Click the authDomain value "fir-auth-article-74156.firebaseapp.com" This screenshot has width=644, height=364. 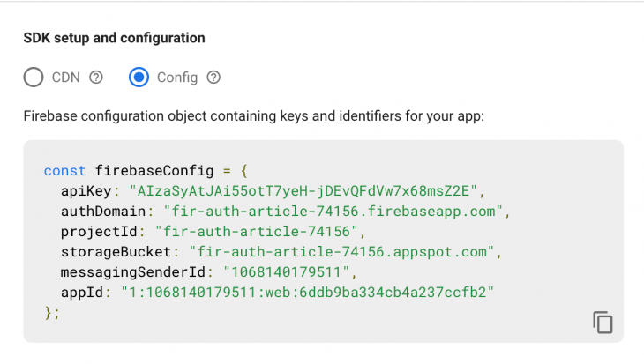pyautogui.click(x=333, y=212)
